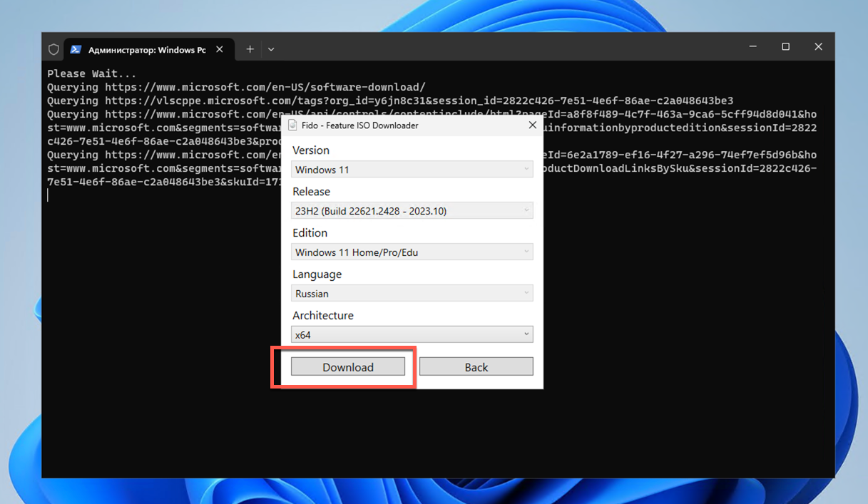868x504 pixels.
Task: Close the PowerShell terminal tab
Action: tap(220, 49)
